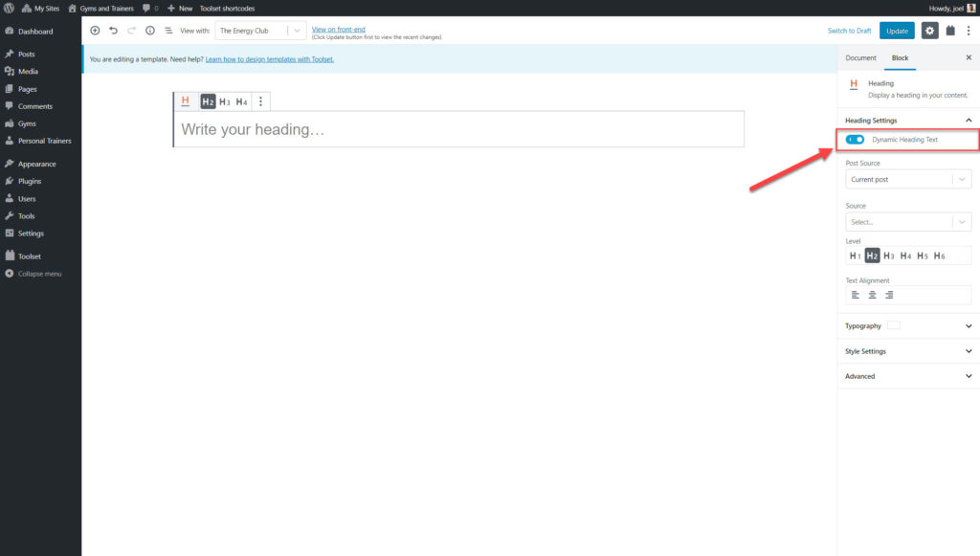Open block navigation list icon
980x556 pixels.
pyautogui.click(x=168, y=30)
